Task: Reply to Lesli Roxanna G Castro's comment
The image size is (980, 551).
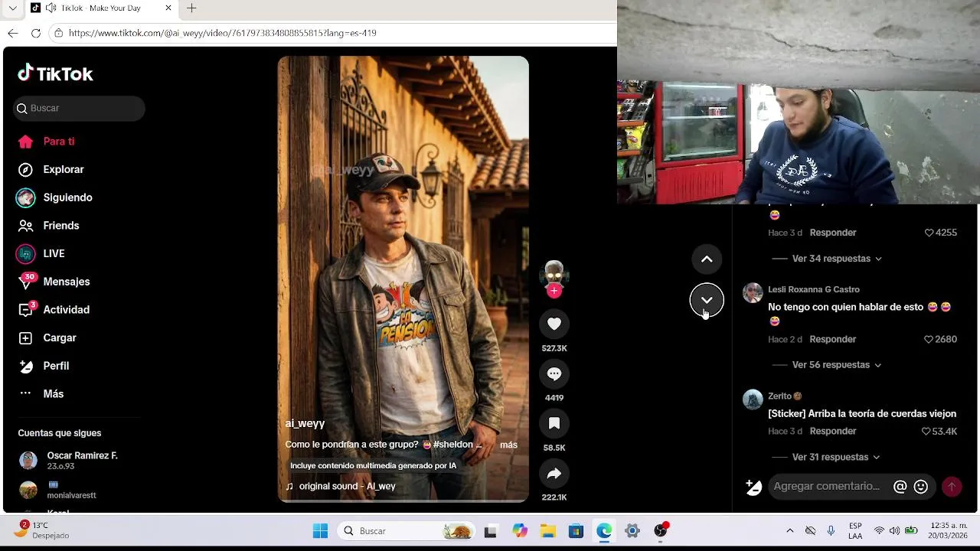Action: pos(833,339)
